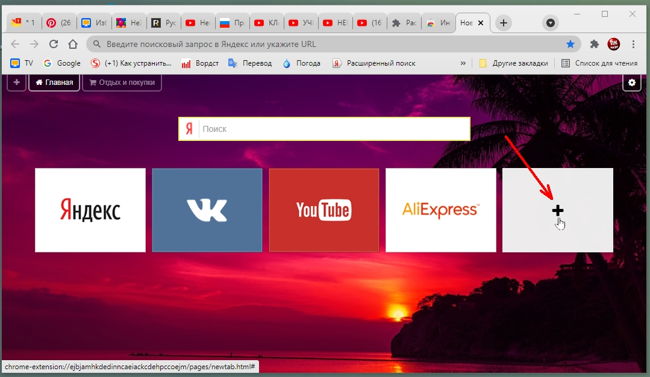Image resolution: width=650 pixels, height=377 pixels.
Task: Open a new browser tab with plus
Action: 503,23
